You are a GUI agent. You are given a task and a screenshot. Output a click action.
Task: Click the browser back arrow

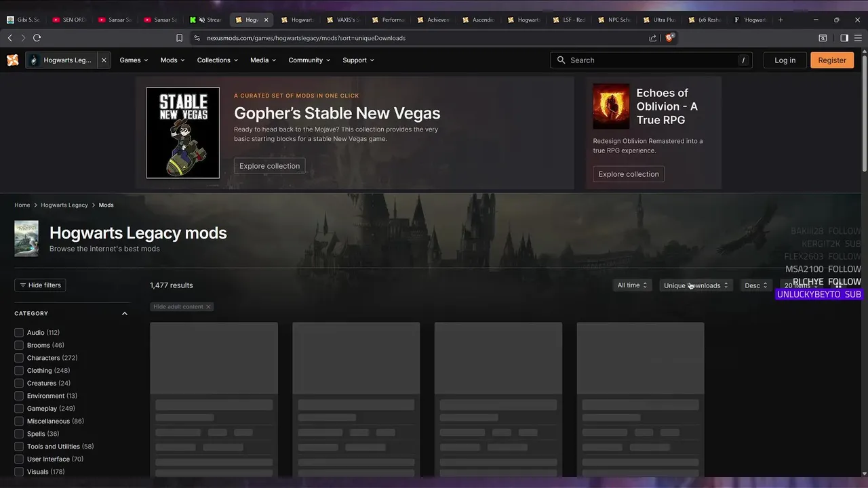pyautogui.click(x=9, y=38)
